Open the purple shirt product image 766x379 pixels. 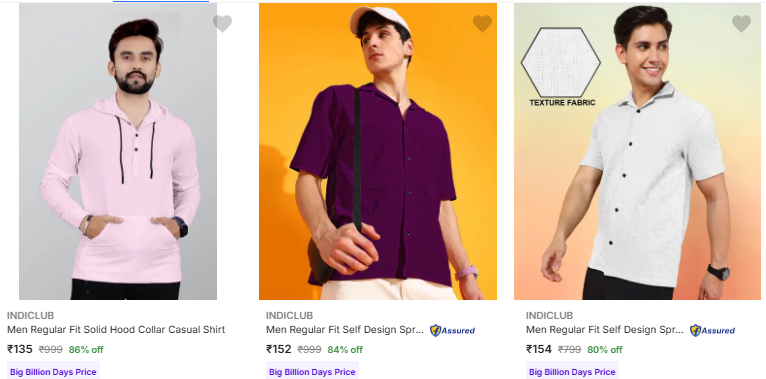(378, 151)
